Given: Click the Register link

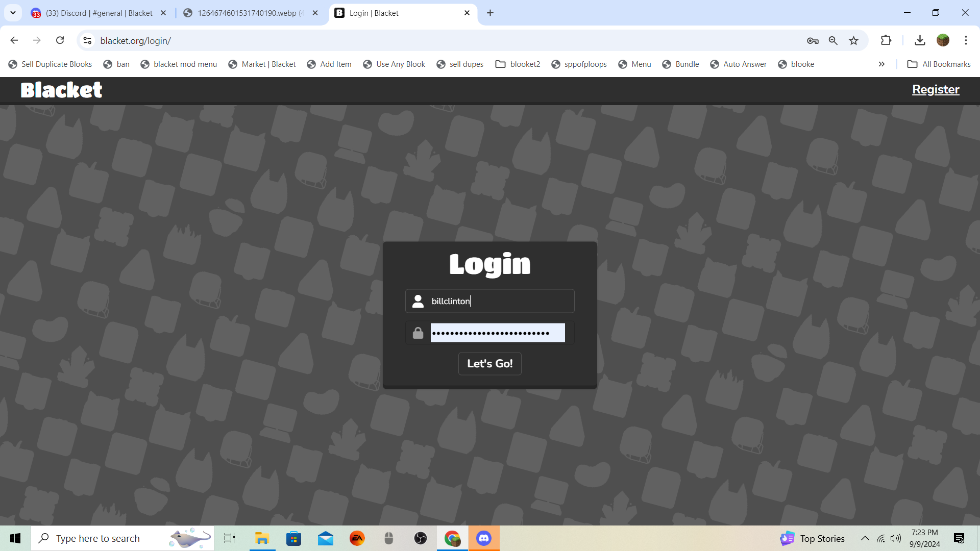Looking at the screenshot, I should coord(936,90).
